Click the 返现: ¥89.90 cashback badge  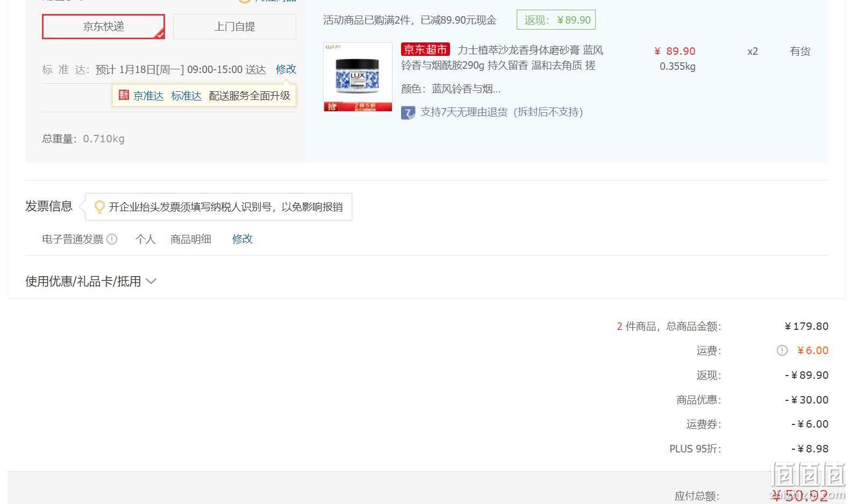click(556, 20)
